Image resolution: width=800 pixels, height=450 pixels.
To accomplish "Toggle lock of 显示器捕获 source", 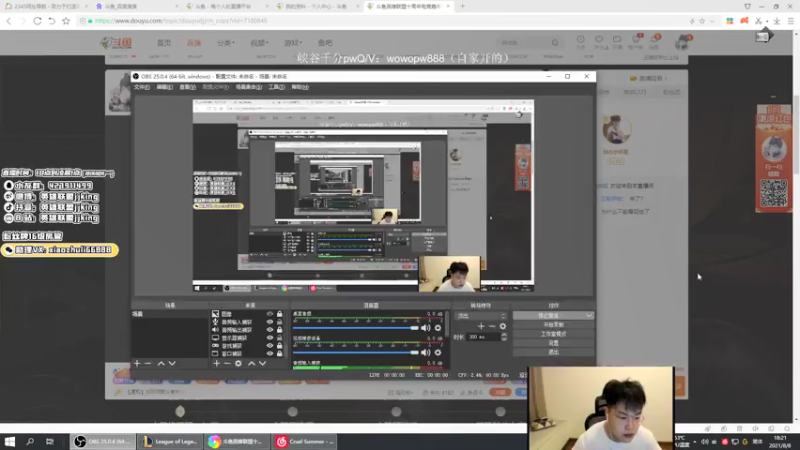I will pos(280,338).
